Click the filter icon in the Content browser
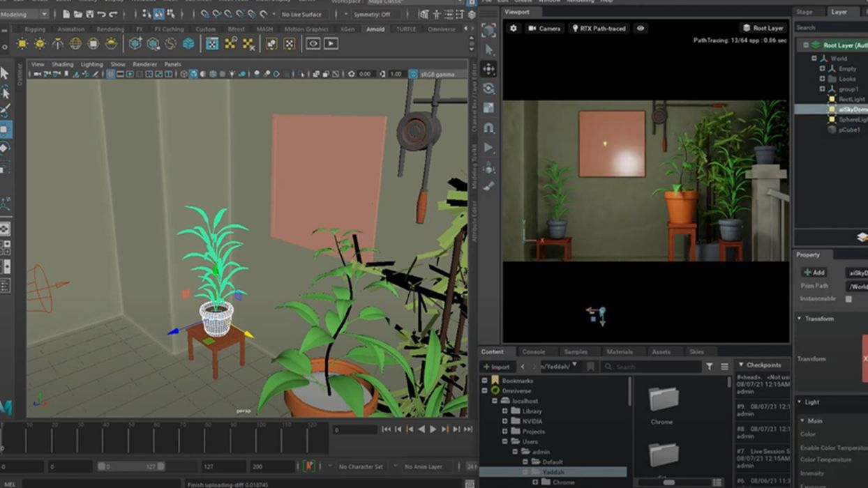The height and width of the screenshot is (488, 868). tap(710, 365)
